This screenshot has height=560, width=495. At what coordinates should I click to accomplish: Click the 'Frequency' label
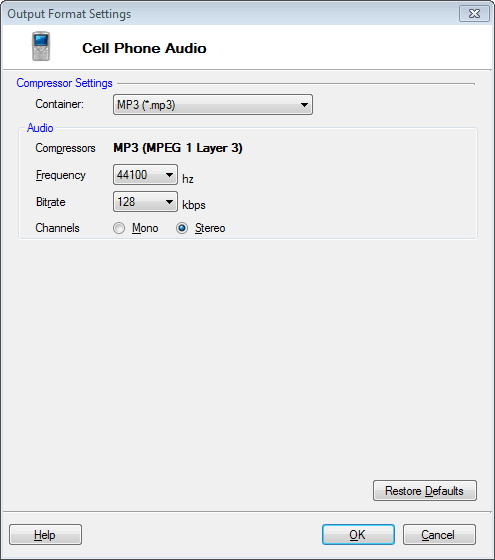pyautogui.click(x=61, y=175)
